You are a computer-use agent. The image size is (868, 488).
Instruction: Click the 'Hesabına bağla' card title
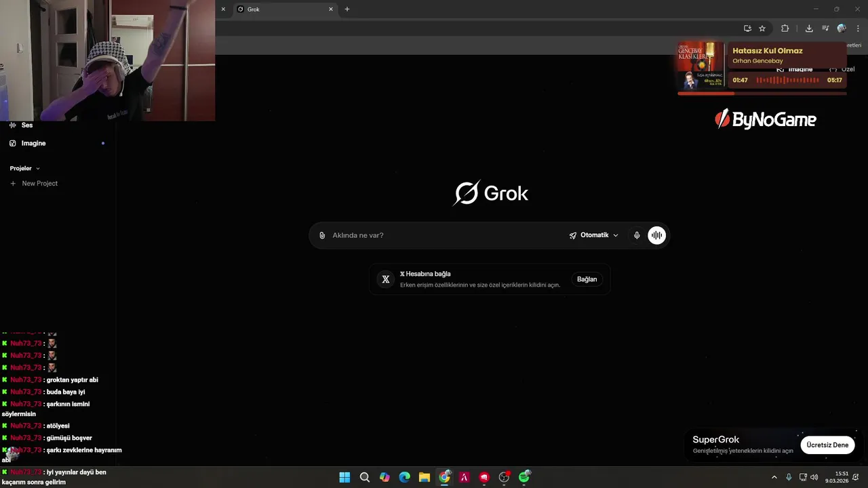pos(425,274)
